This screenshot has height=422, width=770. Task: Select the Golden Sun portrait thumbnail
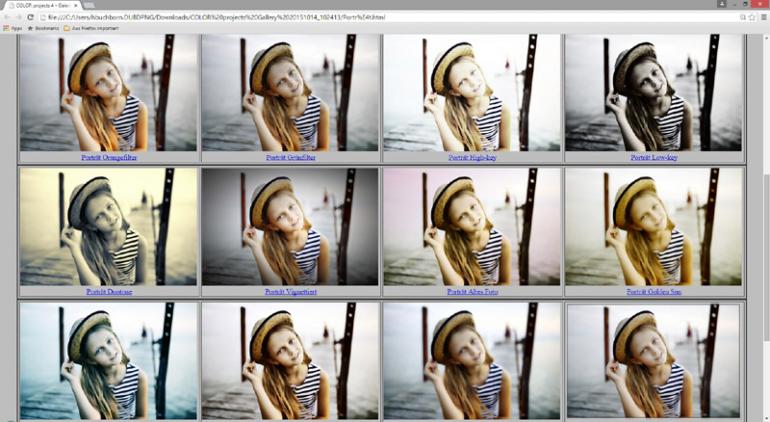click(654, 226)
